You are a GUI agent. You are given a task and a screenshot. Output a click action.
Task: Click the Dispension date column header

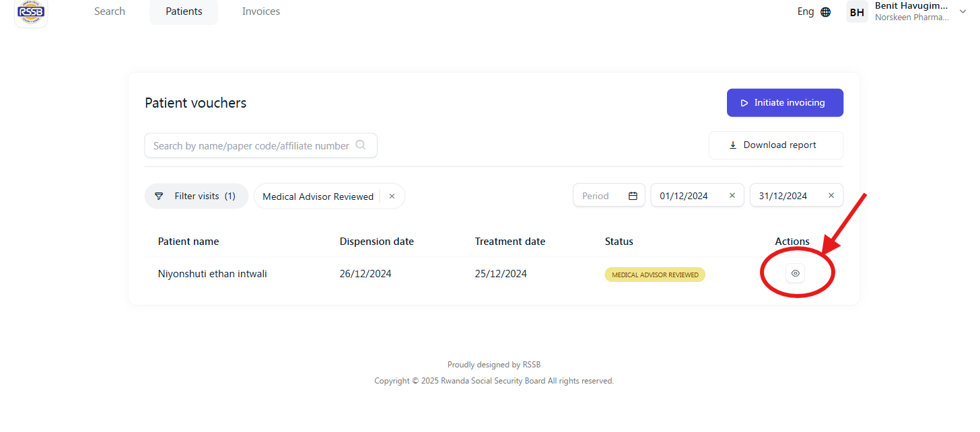point(377,242)
